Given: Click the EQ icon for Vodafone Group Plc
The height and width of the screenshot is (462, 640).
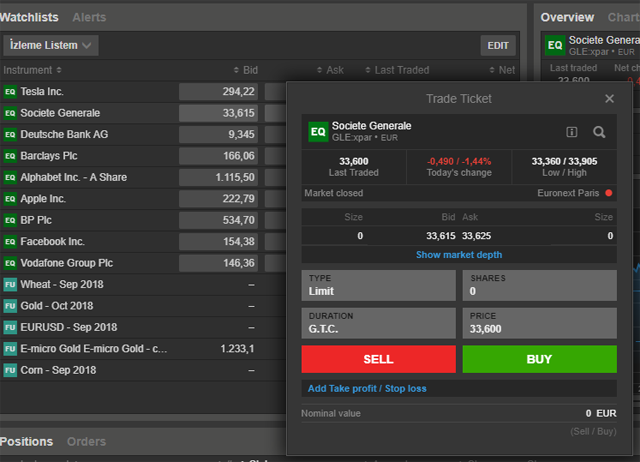Looking at the screenshot, I should (10, 263).
